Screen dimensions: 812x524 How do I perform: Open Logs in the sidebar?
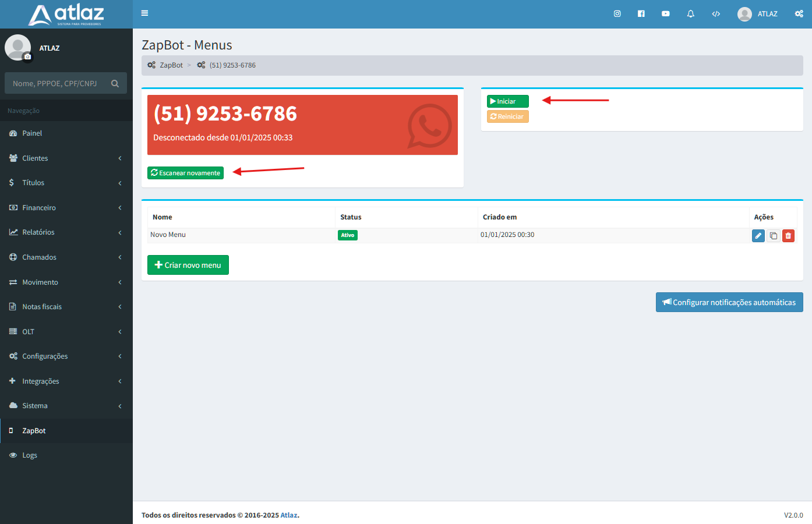tap(66, 455)
